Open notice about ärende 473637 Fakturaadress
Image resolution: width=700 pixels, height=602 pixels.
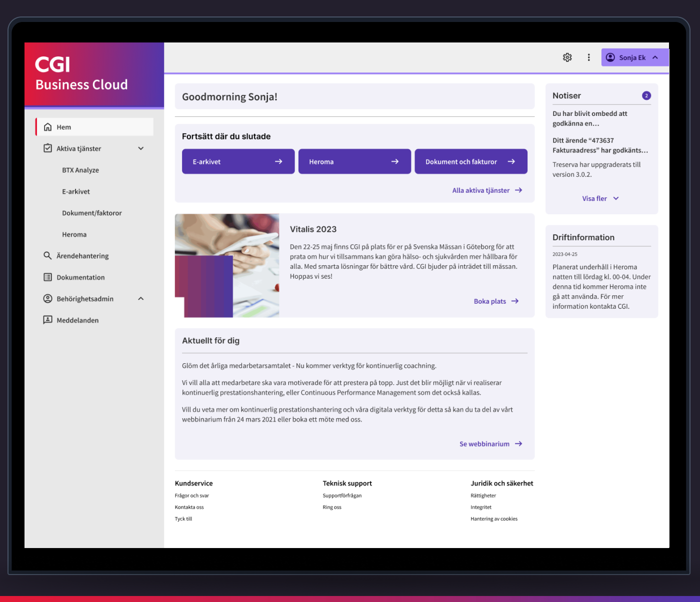coord(600,145)
